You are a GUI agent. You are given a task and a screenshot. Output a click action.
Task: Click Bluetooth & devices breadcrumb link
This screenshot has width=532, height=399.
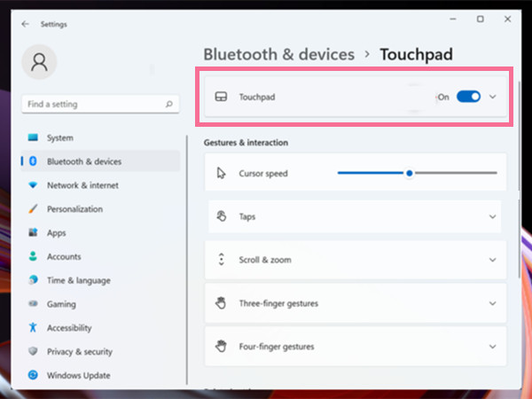[x=278, y=55]
